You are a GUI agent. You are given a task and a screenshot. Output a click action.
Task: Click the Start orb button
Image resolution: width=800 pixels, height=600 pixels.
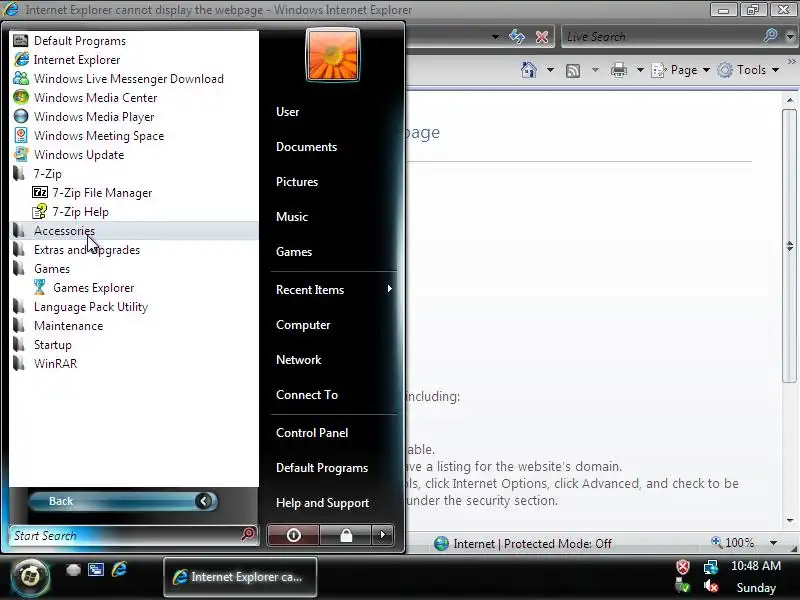click(30, 577)
